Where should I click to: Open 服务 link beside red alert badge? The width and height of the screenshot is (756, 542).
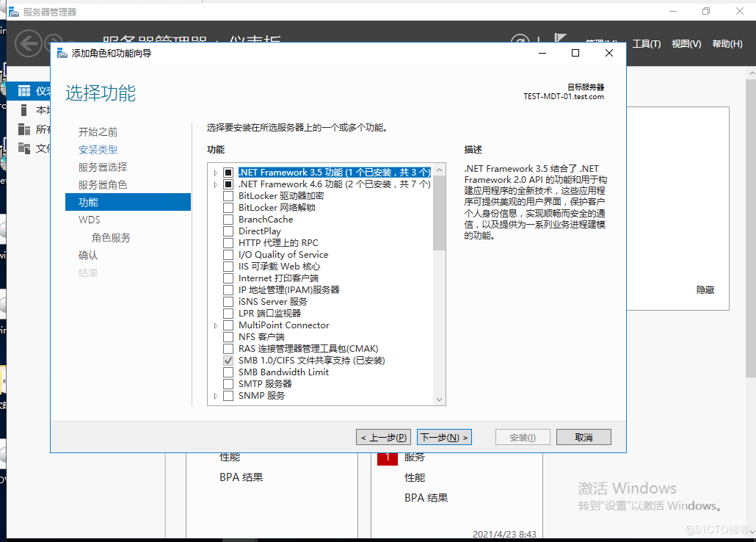point(414,458)
